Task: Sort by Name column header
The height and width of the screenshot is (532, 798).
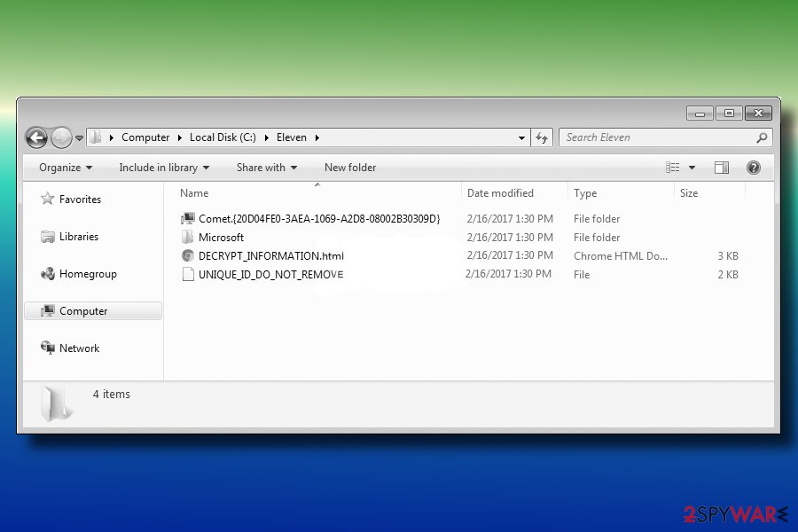Action: point(194,193)
